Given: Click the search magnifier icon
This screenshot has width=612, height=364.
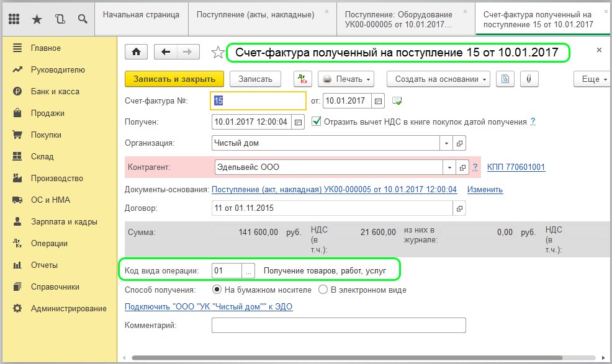Looking at the screenshot, I should [83, 19].
